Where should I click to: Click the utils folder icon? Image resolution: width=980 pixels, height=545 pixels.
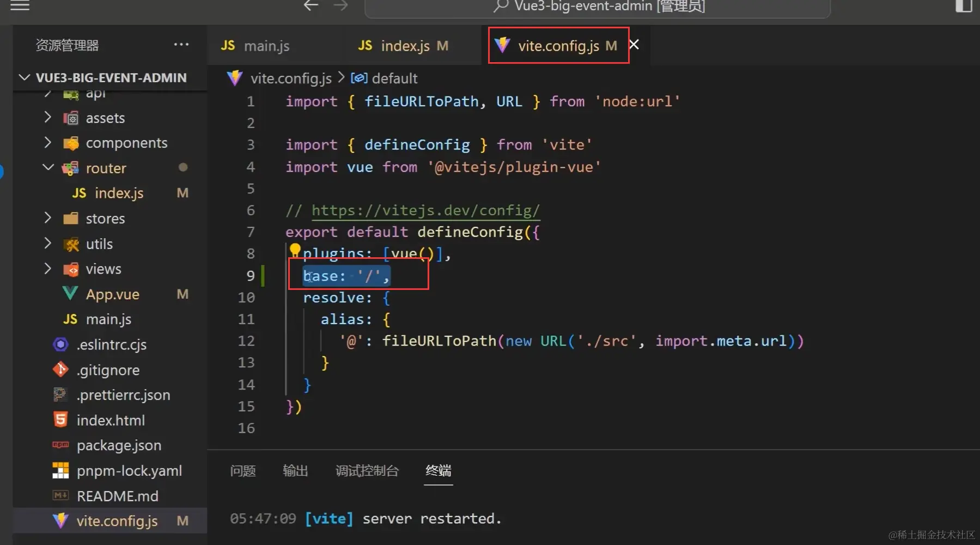point(71,244)
